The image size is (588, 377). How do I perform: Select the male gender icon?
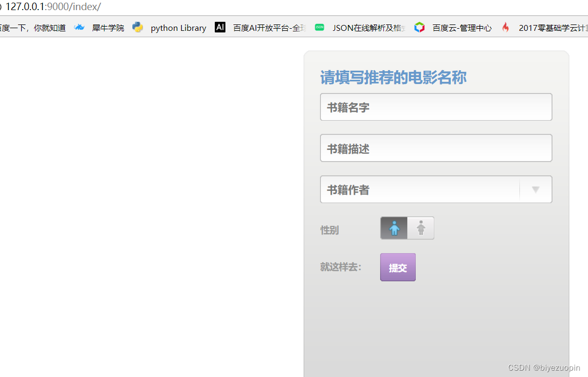pos(394,228)
